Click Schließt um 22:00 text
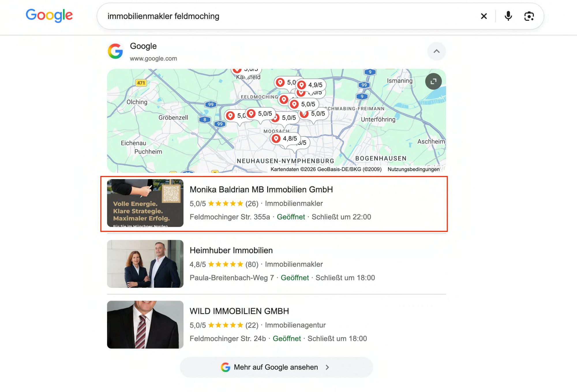577x392 pixels. [341, 217]
